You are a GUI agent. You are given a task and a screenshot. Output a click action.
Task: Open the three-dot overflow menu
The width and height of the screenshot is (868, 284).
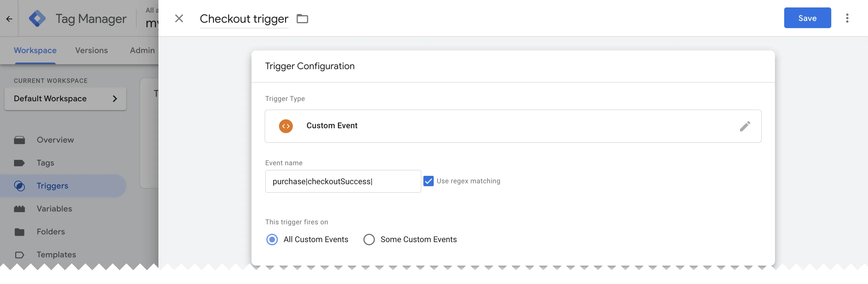(847, 19)
